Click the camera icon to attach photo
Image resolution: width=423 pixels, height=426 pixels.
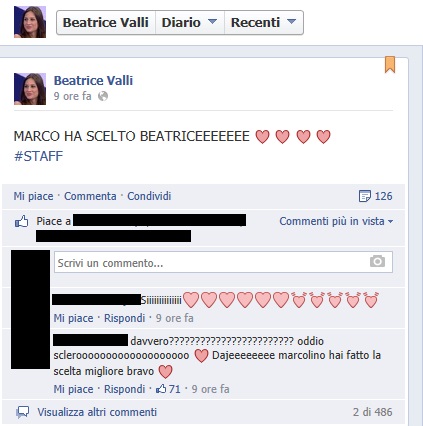[377, 261]
